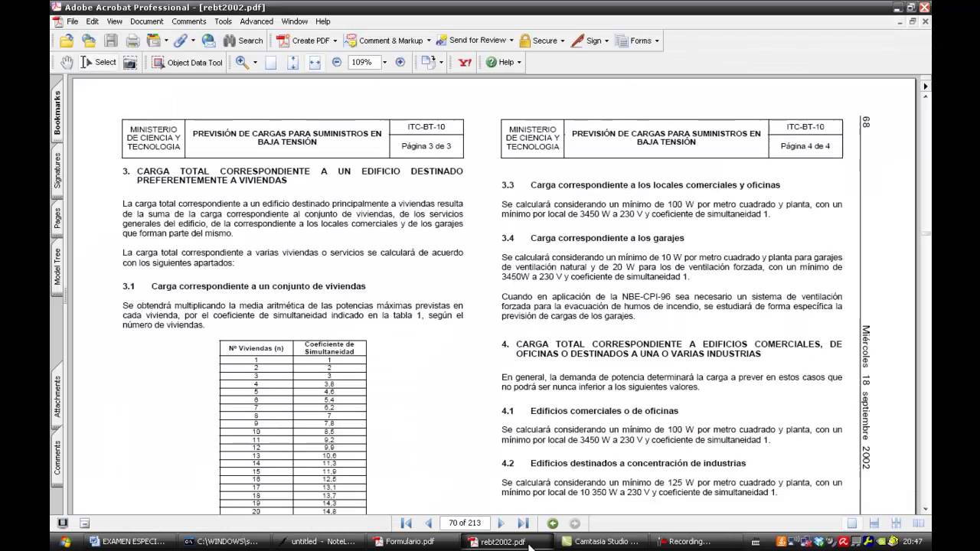Open the Comments side tab
Screen dimensions: 980x551
(x=57, y=457)
